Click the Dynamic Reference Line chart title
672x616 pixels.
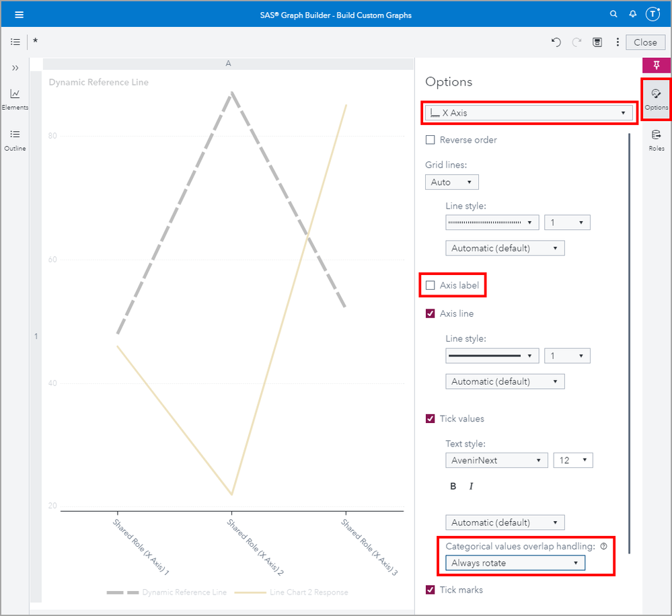point(99,82)
